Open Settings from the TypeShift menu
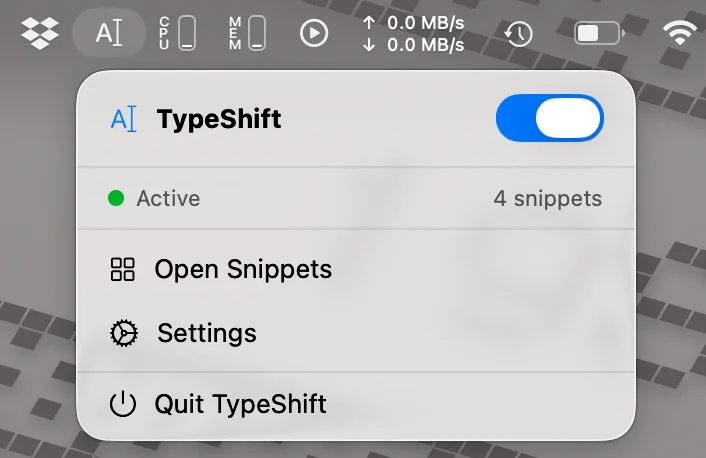The image size is (706, 458). (x=356, y=333)
